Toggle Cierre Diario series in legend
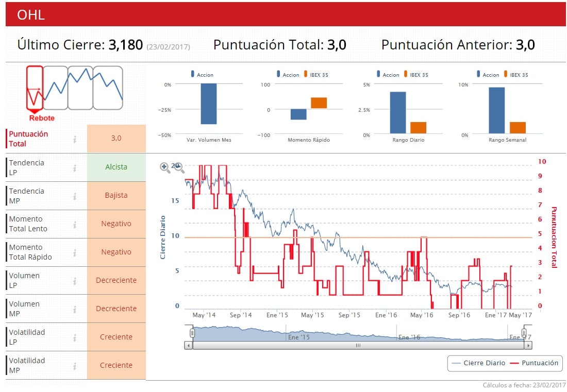The image size is (567, 392). [x=478, y=363]
